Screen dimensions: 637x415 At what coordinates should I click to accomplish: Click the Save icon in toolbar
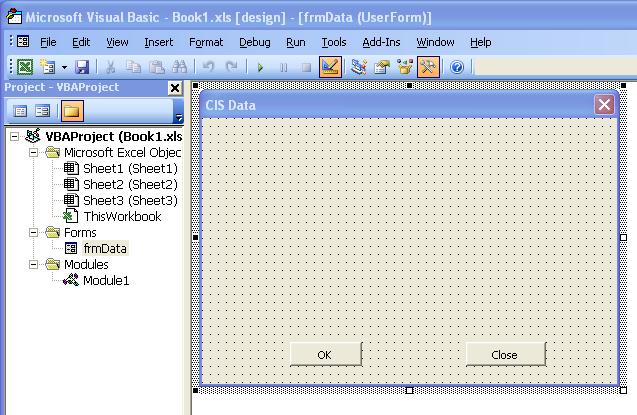[82, 67]
